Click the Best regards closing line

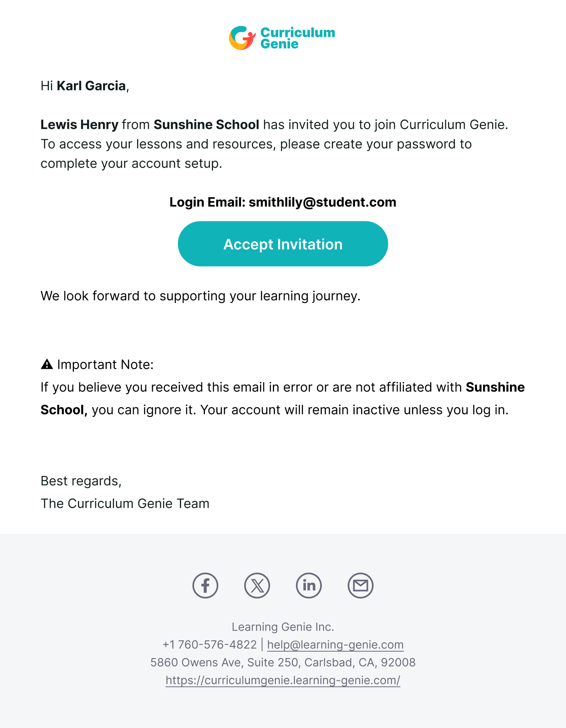click(x=81, y=481)
